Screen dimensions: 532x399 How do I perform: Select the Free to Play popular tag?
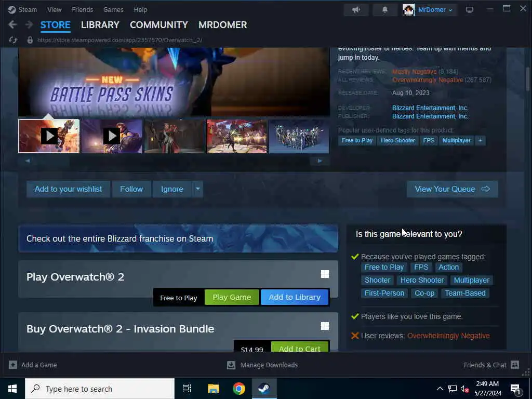357,140
